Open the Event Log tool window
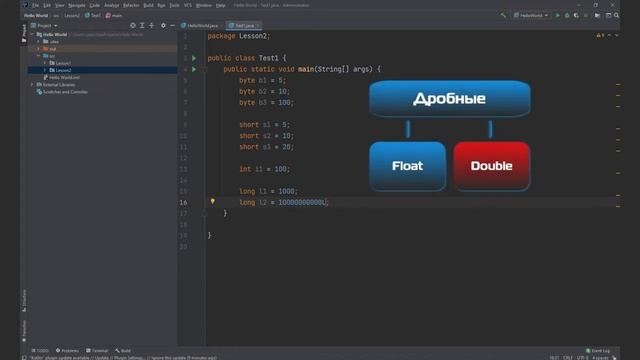The height and width of the screenshot is (360, 640). pyautogui.click(x=598, y=351)
